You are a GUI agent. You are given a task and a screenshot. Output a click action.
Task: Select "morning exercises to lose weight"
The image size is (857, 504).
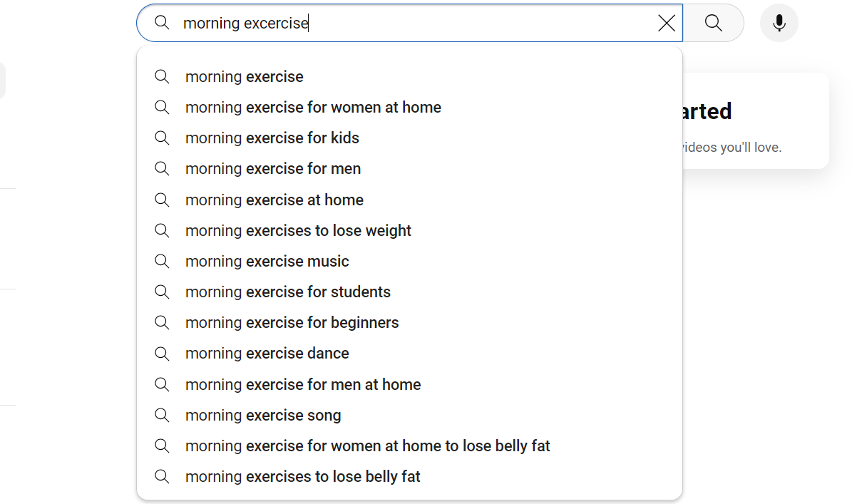point(298,231)
